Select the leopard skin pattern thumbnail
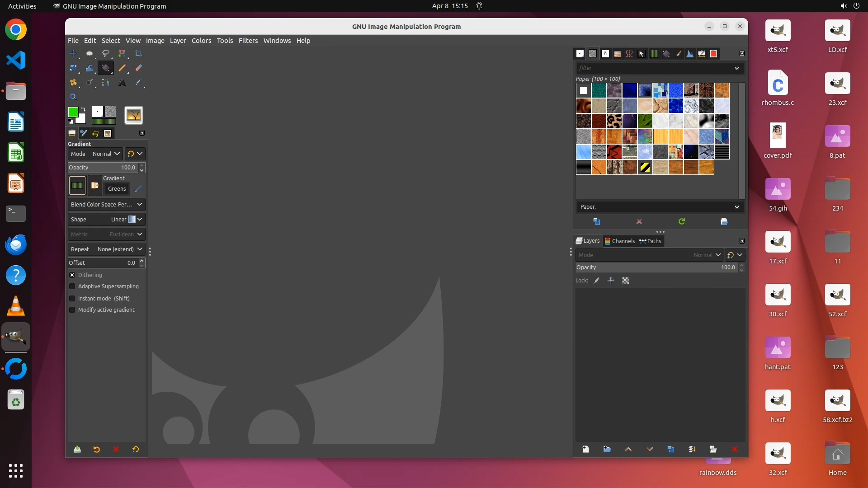This screenshot has height=488, width=868. tap(614, 121)
